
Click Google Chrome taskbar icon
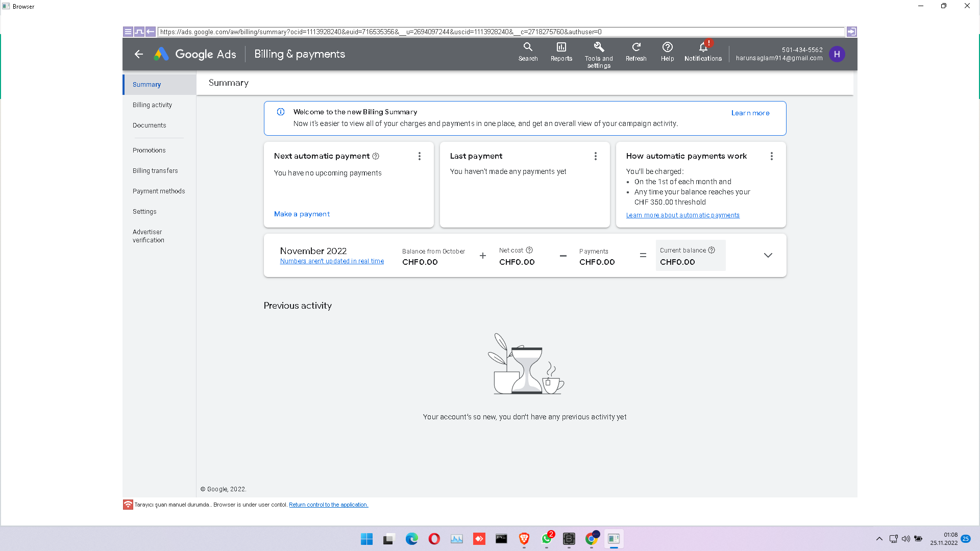(x=592, y=538)
